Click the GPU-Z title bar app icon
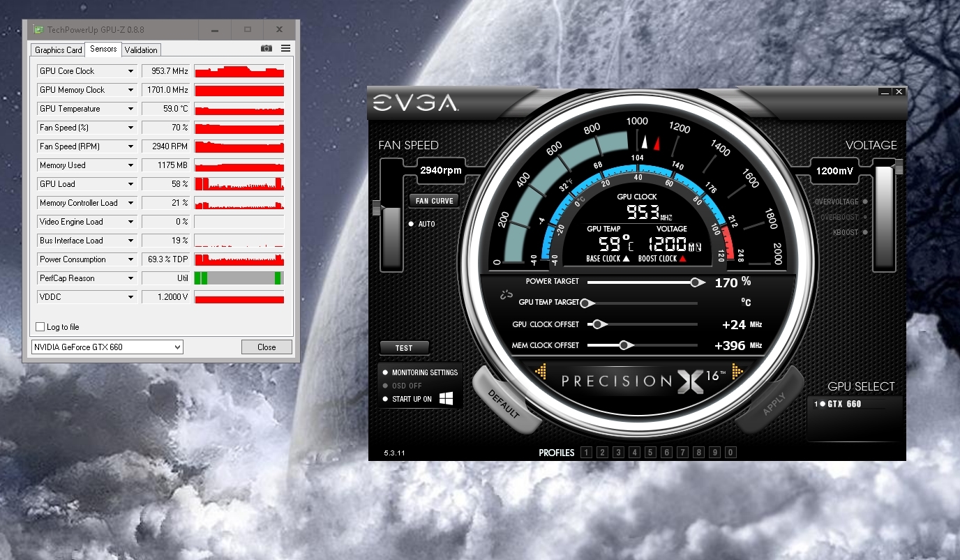Screen dimensions: 960x560 [39, 30]
